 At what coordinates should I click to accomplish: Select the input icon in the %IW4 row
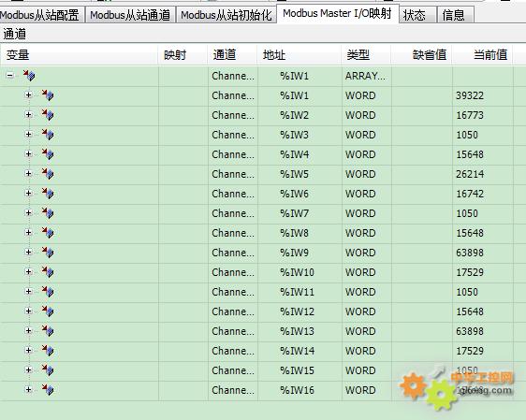point(48,154)
